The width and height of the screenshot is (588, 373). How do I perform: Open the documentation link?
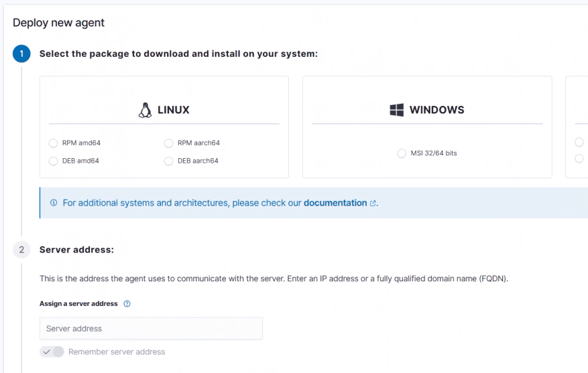(x=335, y=203)
